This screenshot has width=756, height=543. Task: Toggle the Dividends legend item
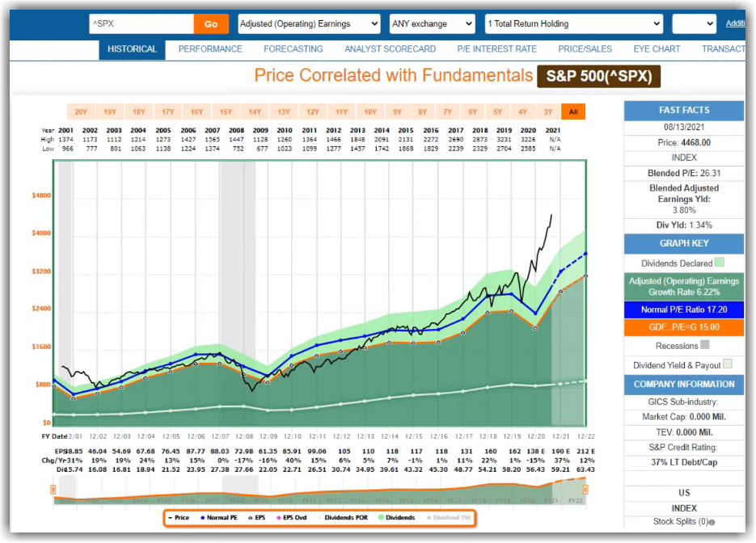pos(397,517)
